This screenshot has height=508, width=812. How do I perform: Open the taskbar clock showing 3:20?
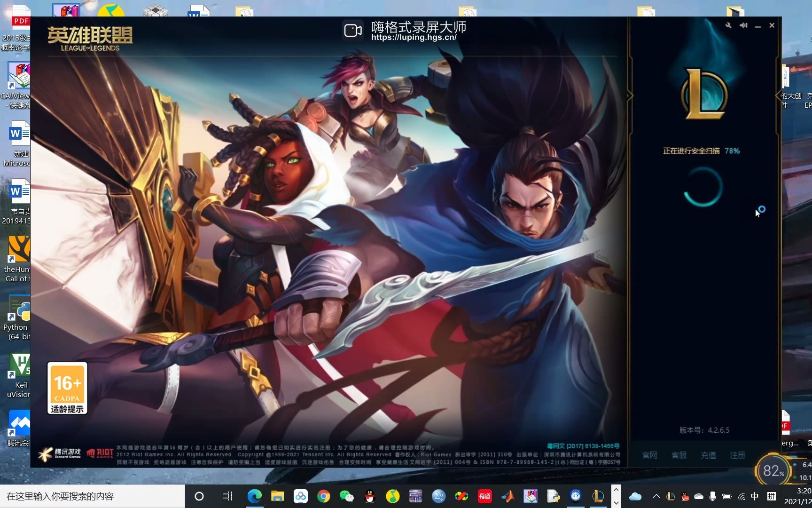(798, 496)
